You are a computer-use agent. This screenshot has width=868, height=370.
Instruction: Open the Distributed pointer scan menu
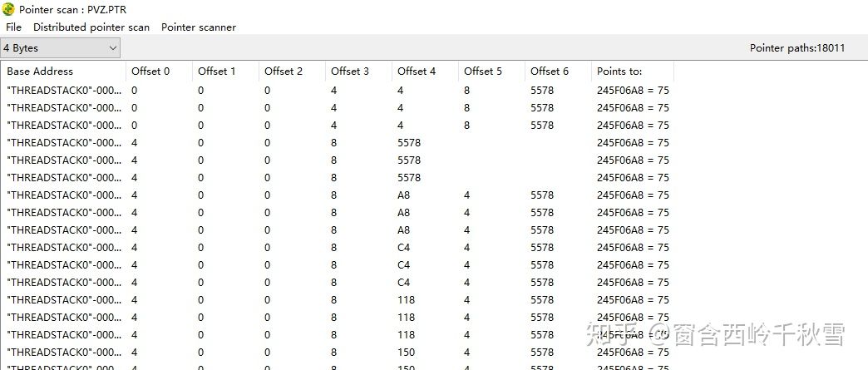coord(91,27)
